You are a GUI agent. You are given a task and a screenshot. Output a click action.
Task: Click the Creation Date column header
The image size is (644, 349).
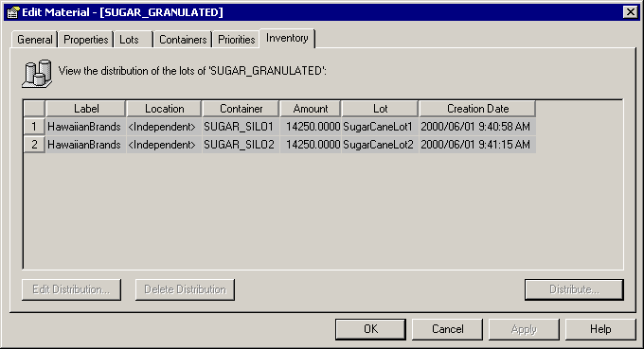pos(477,109)
